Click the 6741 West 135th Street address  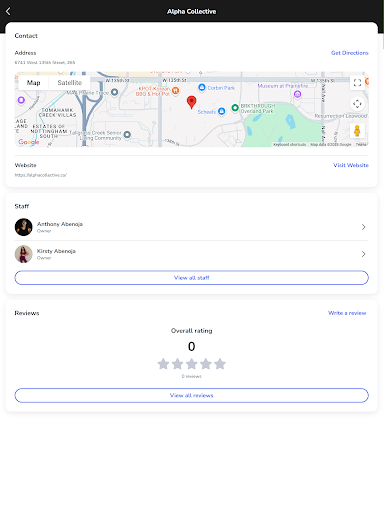45,62
